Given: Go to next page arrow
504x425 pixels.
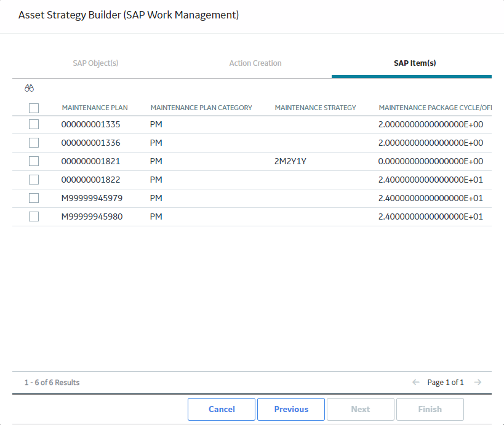Looking at the screenshot, I should tap(478, 382).
